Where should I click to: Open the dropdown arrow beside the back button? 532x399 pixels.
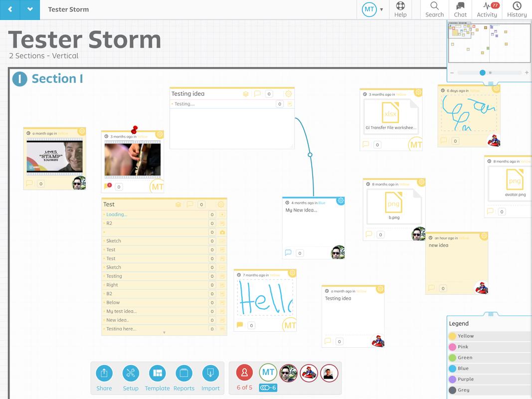[30, 9]
